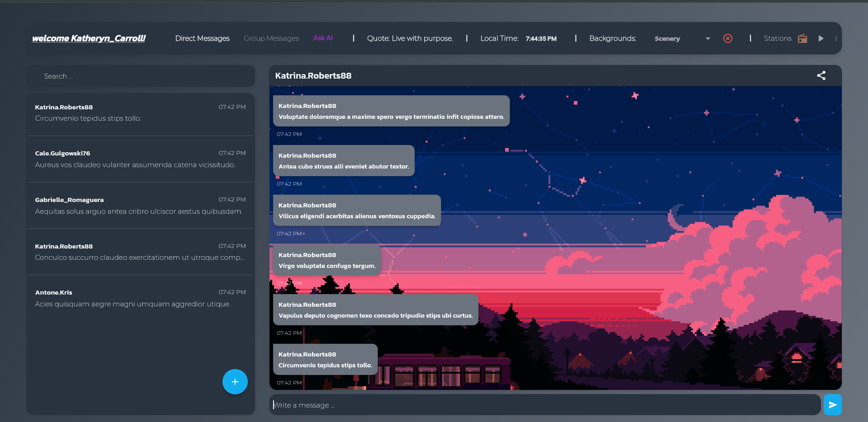Click the Katrina.Roberts88 chat header name
This screenshot has height=422, width=868.
(313, 76)
